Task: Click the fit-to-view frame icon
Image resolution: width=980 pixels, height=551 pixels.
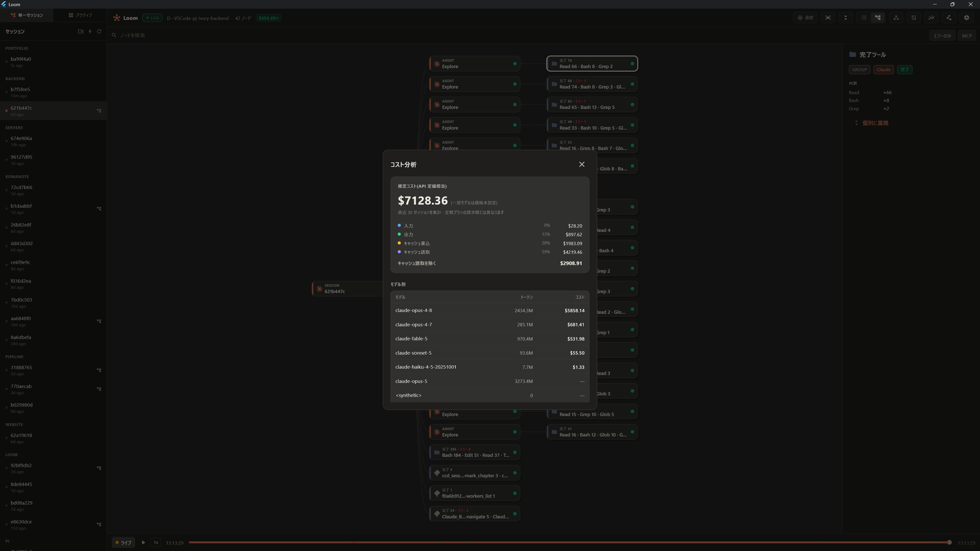Action: pyautogui.click(x=828, y=18)
